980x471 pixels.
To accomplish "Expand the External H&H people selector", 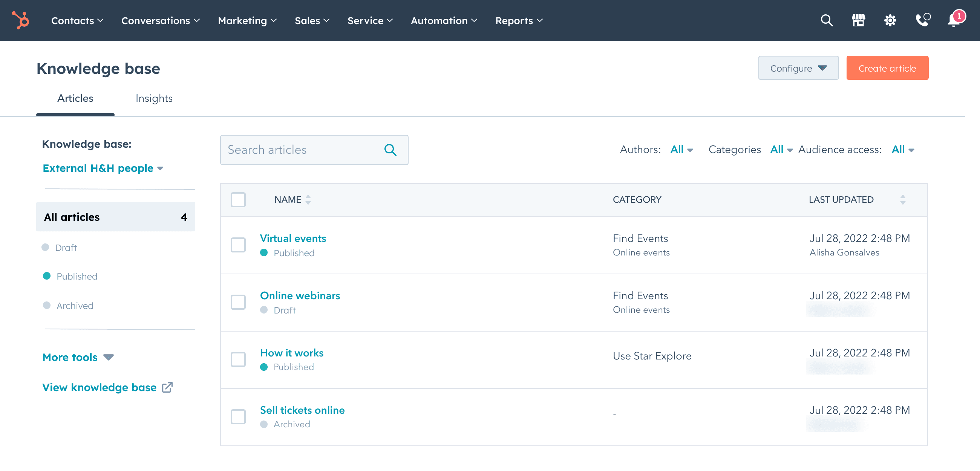I will click(x=103, y=168).
